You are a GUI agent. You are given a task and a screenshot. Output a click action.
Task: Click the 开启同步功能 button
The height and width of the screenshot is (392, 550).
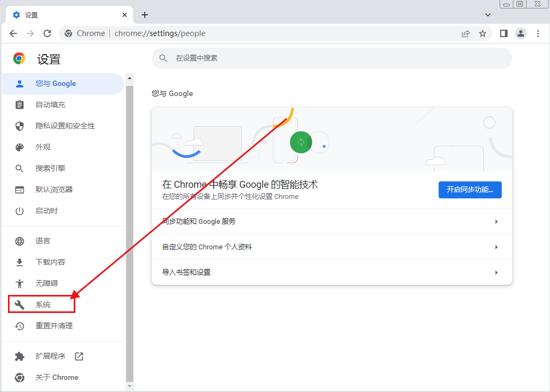click(x=470, y=190)
